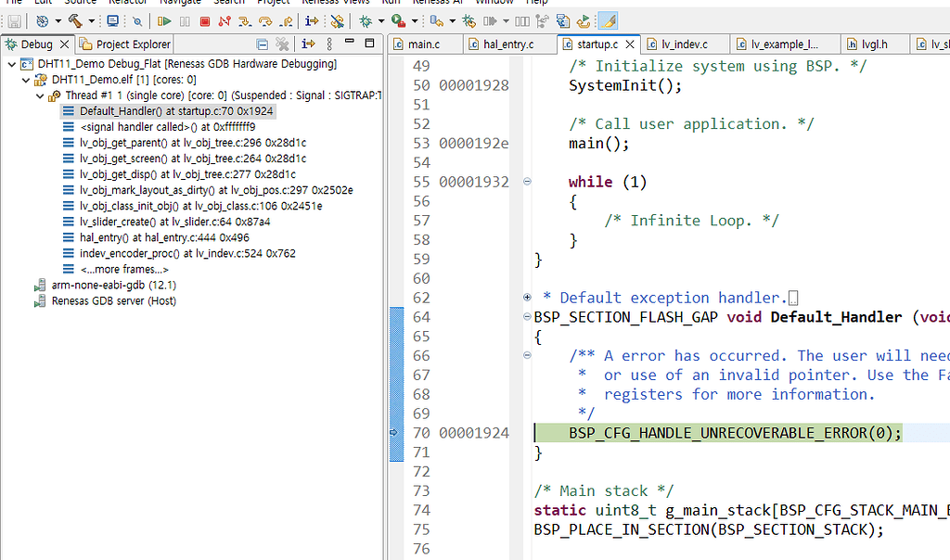Toggle Instruction Stepping Mode in main toolbar
This screenshot has height=560, width=950.
point(312,21)
